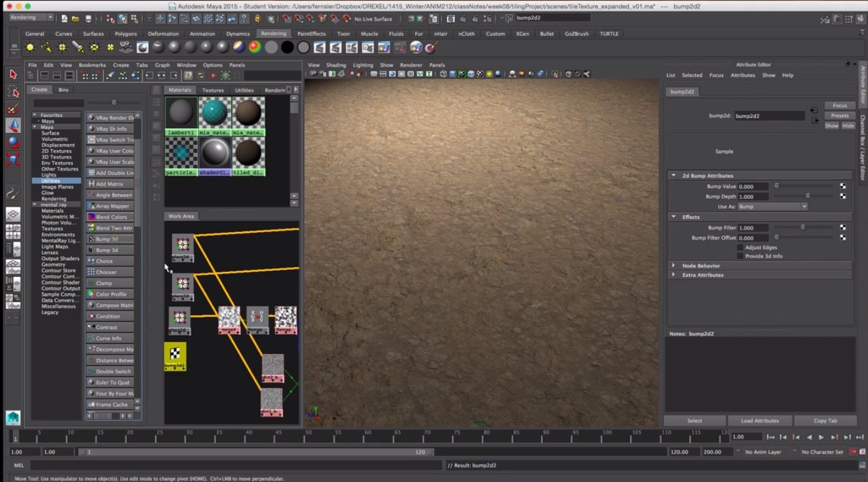The height and width of the screenshot is (482, 868).
Task: Click the Presets button
Action: coord(840,116)
